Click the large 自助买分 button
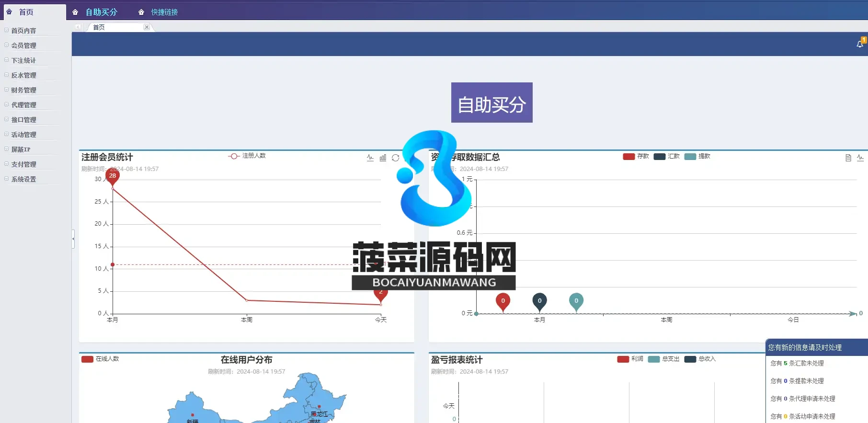868x423 pixels. pyautogui.click(x=492, y=103)
